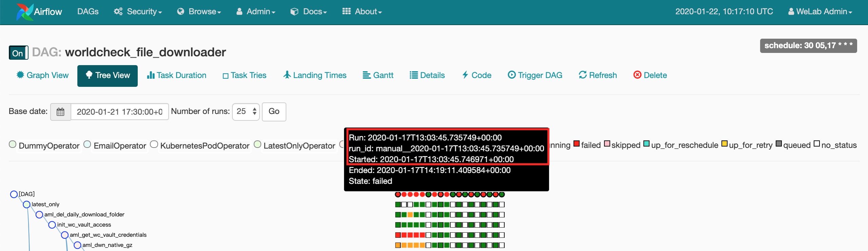Click the Refresh icon for the DAG
868x251 pixels.
click(582, 75)
